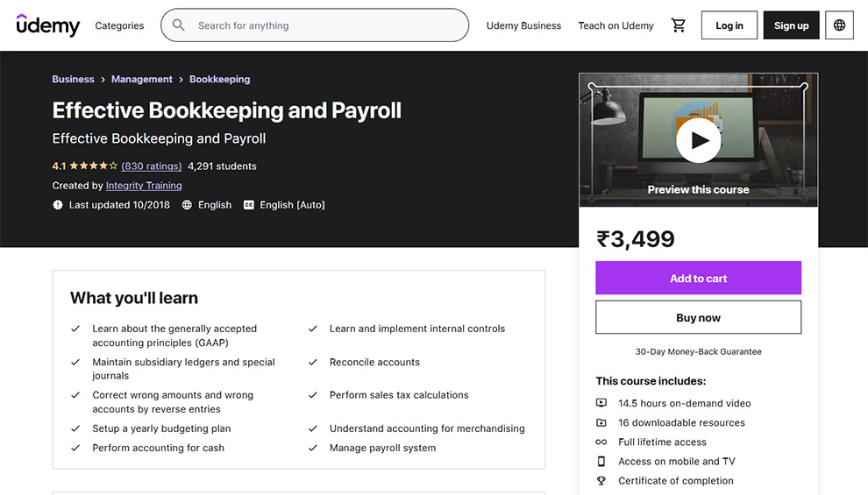Open the Categories menu
The width and height of the screenshot is (868, 495).
119,25
